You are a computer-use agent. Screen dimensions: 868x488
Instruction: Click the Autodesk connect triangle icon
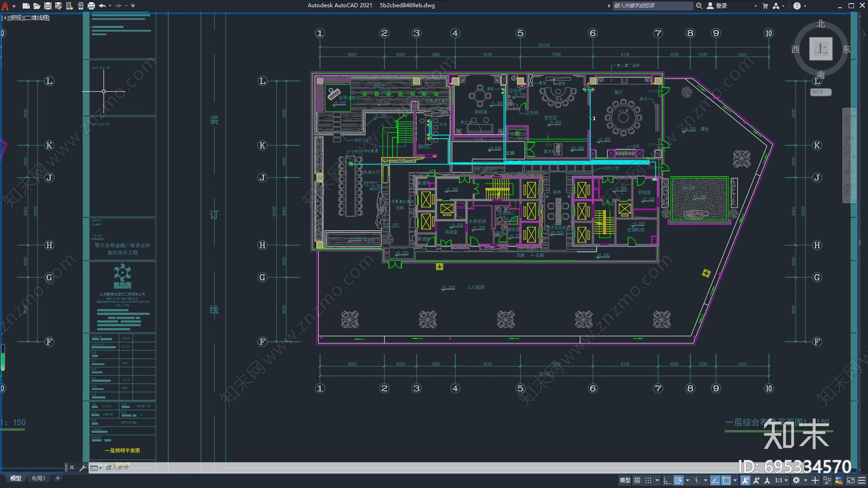(x=776, y=5)
